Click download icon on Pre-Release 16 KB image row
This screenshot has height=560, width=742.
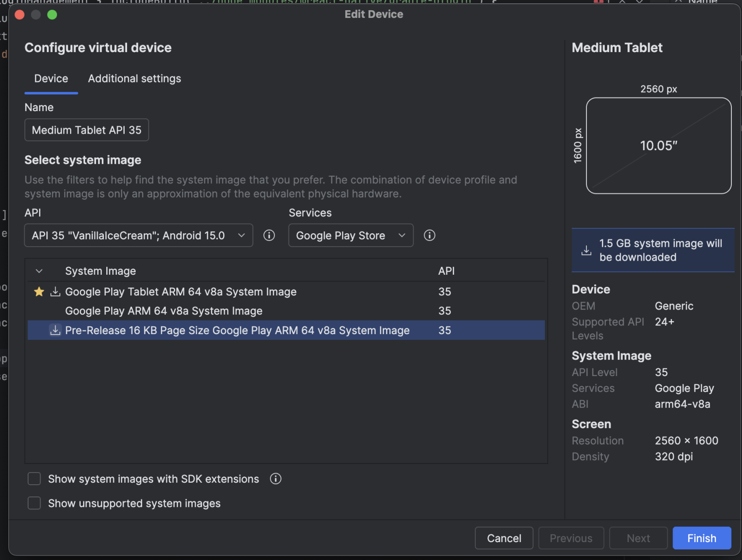pos(55,330)
